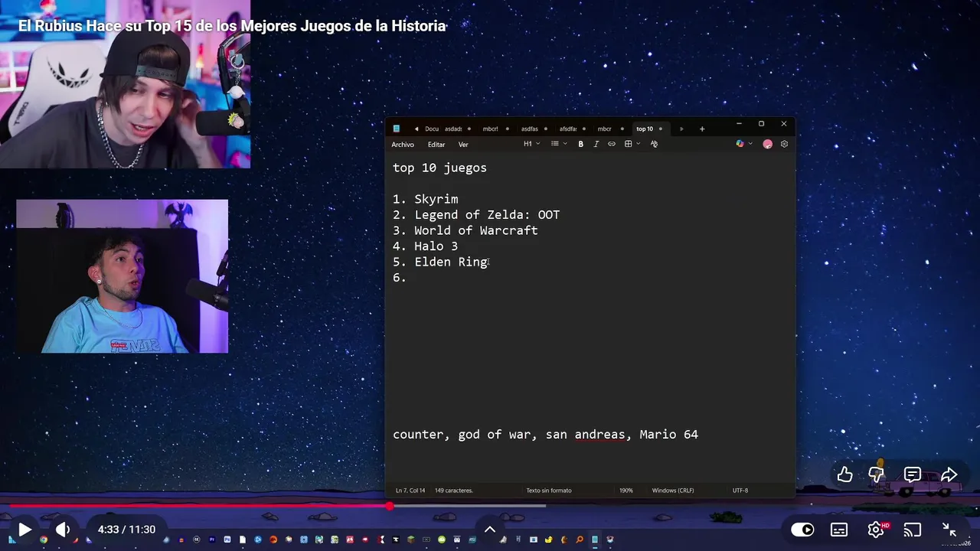Expand the player chevron above the taskbar
The height and width of the screenshot is (551, 980).
pos(490,530)
